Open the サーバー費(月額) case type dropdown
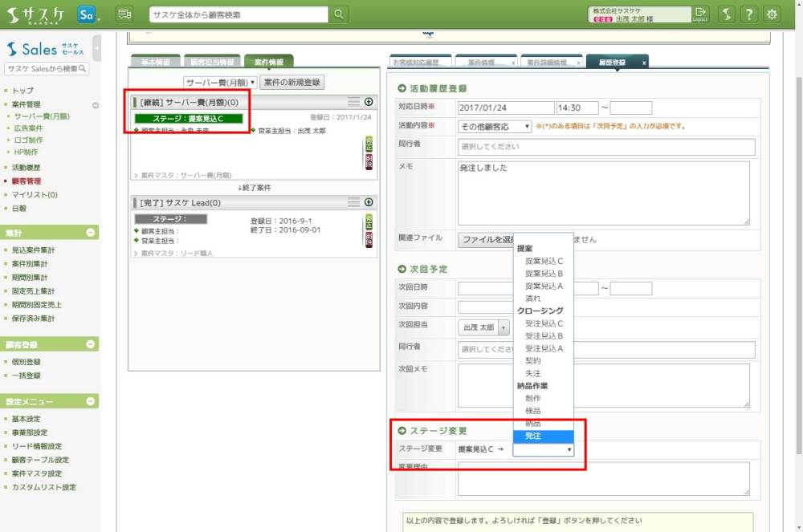Viewport: 803px width, 532px height. [219, 83]
